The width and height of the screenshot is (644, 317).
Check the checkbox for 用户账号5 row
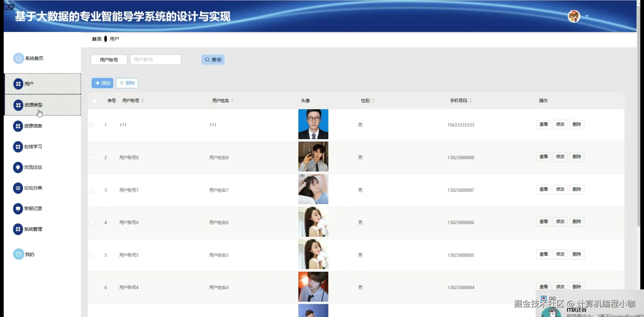tap(91, 255)
